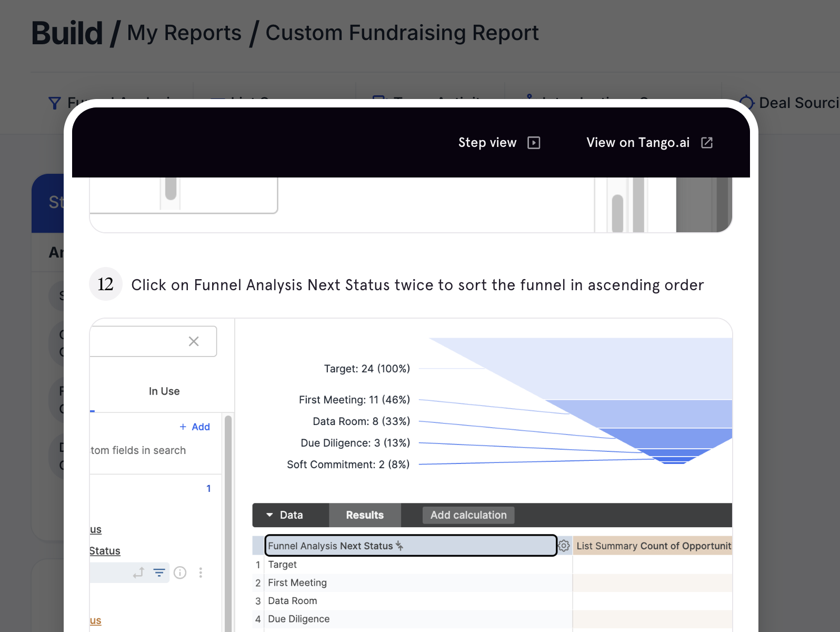
Task: Click the play icon beside Step view
Action: tap(534, 143)
